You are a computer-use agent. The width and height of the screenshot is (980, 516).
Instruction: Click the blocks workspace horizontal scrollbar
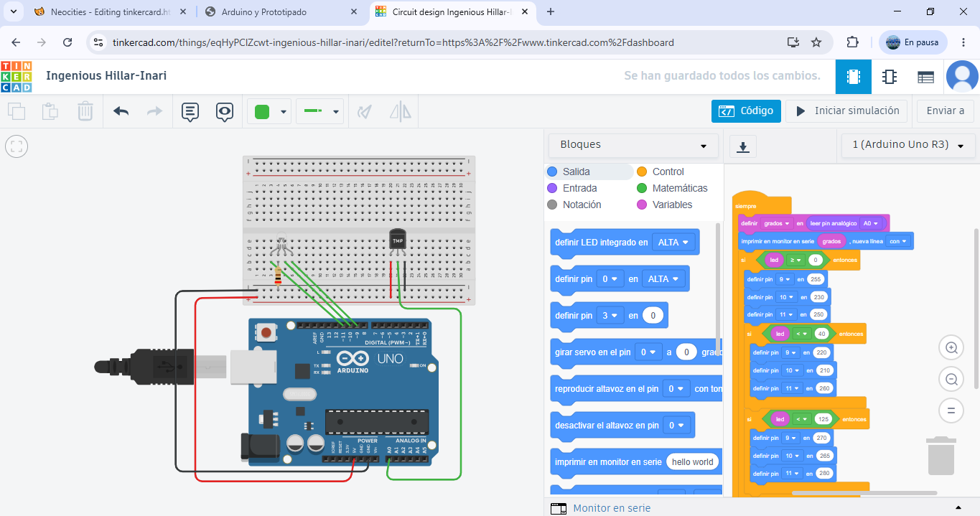pyautogui.click(x=864, y=493)
